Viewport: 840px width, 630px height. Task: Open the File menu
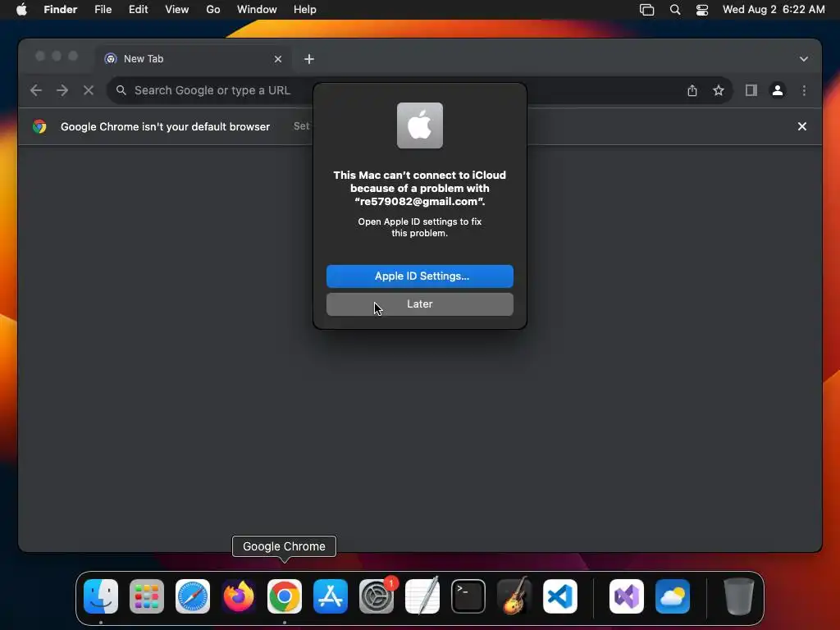click(x=103, y=10)
